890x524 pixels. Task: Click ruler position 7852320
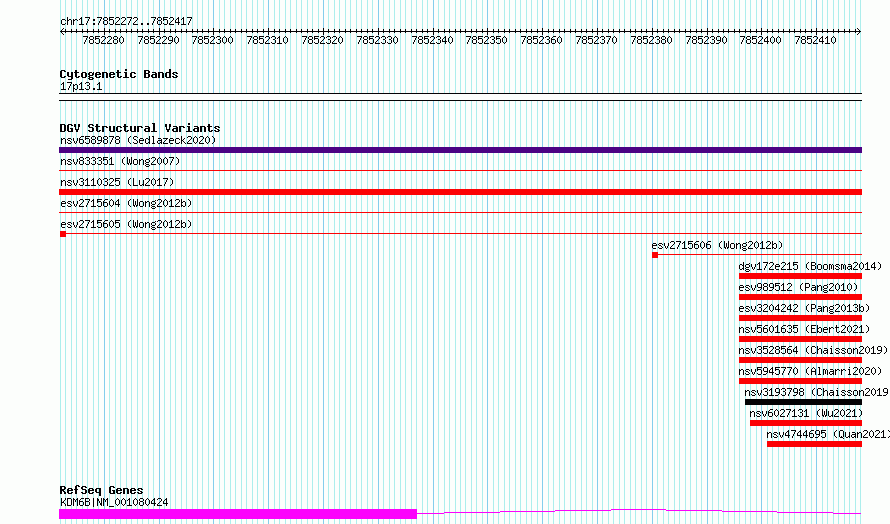pyautogui.click(x=322, y=40)
